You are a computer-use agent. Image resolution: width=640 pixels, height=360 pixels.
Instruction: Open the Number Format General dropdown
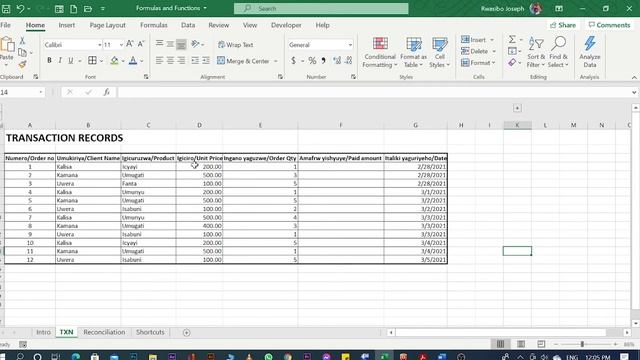(350, 45)
